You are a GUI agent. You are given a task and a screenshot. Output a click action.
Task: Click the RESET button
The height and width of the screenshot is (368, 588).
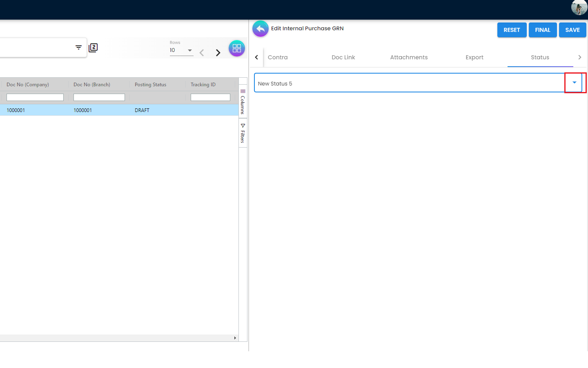click(x=512, y=30)
